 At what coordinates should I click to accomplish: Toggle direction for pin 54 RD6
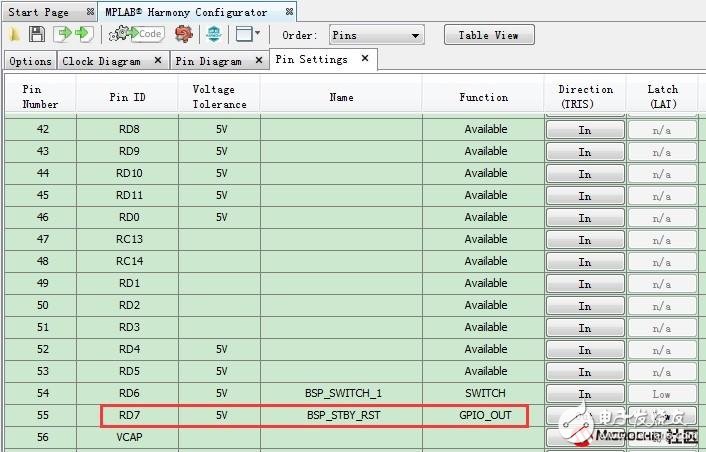584,394
